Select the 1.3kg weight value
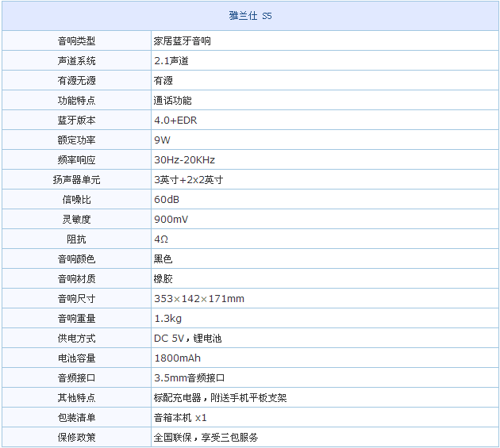Screen dimensions: 500x448 click(x=167, y=318)
